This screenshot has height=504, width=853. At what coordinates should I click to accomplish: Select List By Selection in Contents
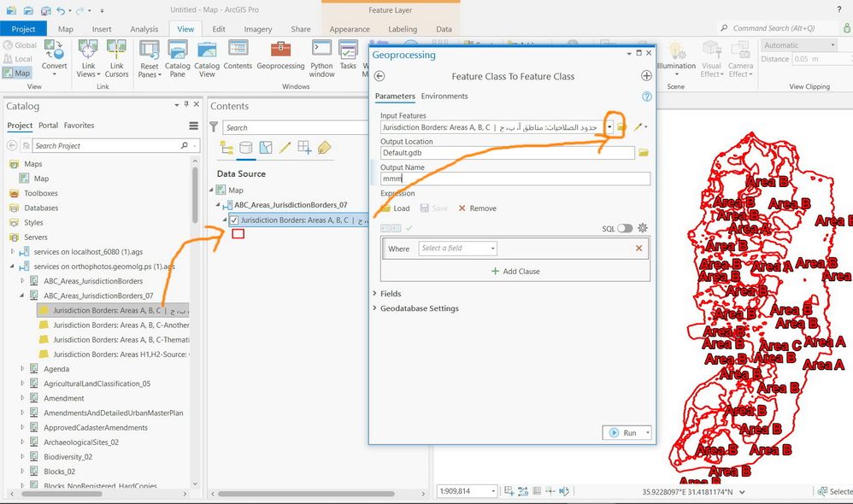[x=266, y=148]
